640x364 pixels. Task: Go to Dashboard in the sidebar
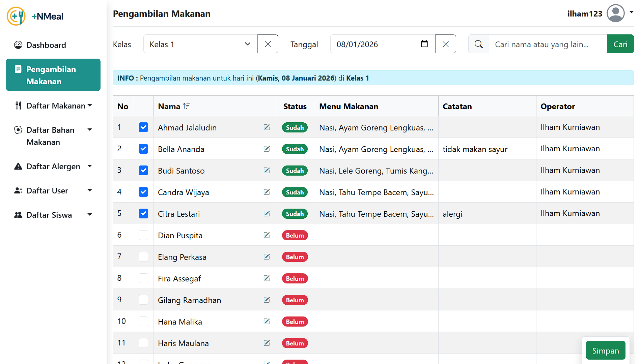click(x=46, y=45)
